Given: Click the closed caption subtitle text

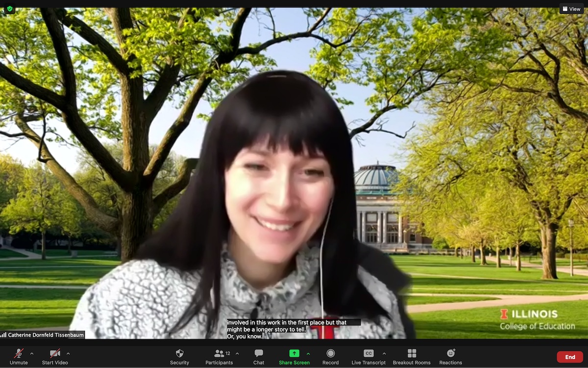Looking at the screenshot, I should pyautogui.click(x=293, y=329).
